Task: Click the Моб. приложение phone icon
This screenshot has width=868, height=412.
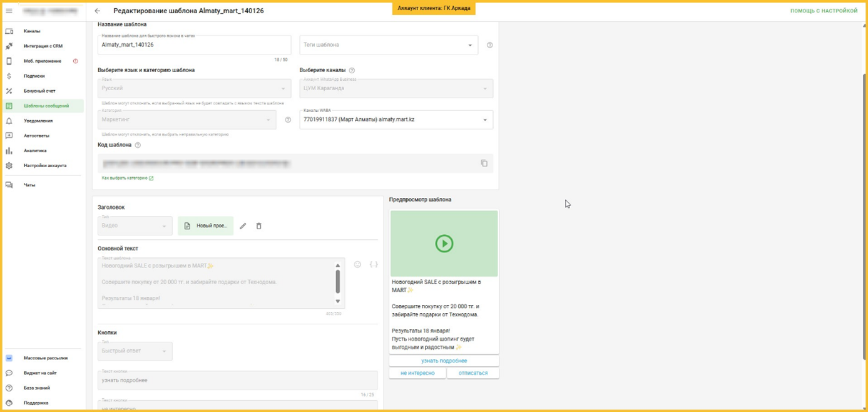Action: 9,61
